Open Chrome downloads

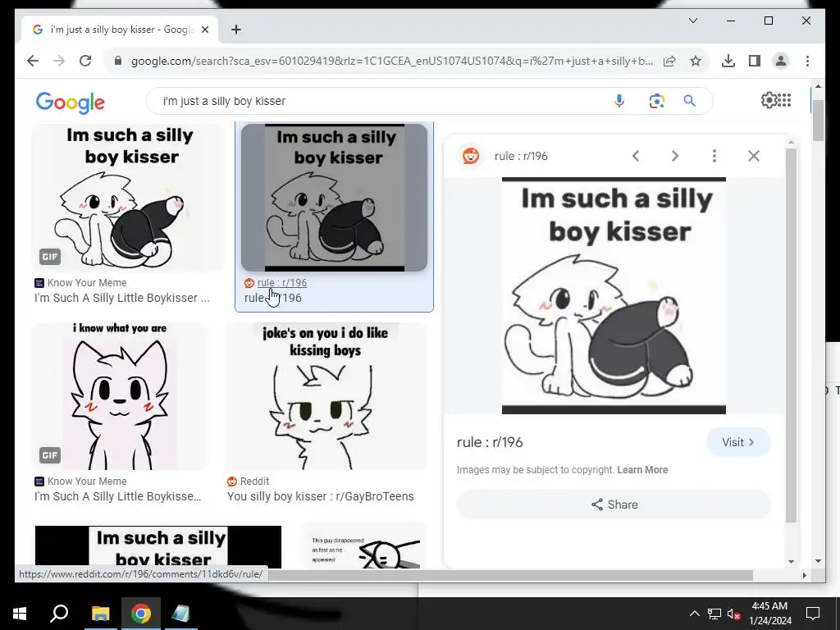(x=728, y=61)
